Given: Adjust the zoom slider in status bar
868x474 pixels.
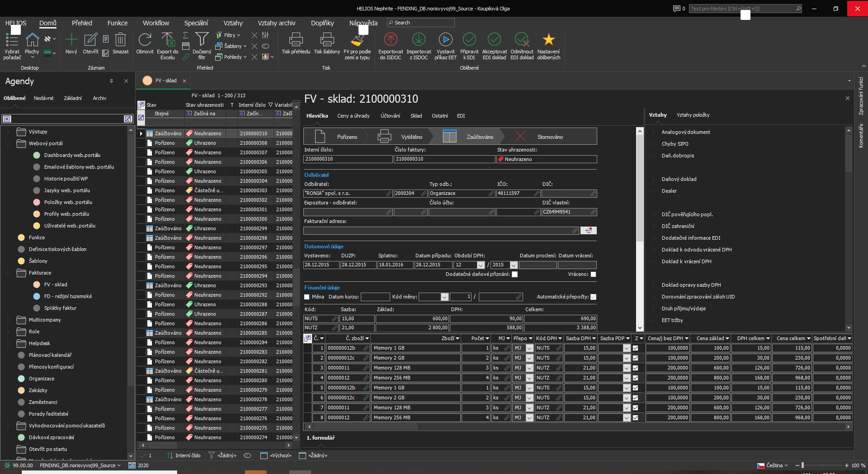Looking at the screenshot, I should [802, 465].
